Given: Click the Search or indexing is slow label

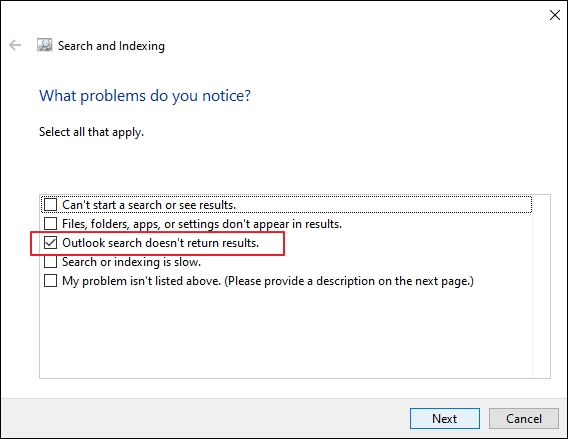Looking at the screenshot, I should point(131,262).
